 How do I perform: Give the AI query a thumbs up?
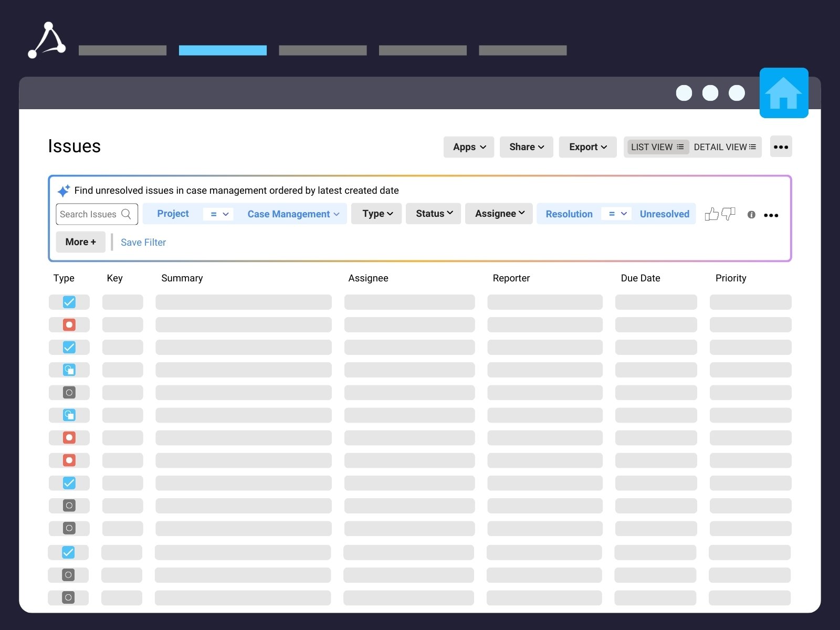[712, 214]
